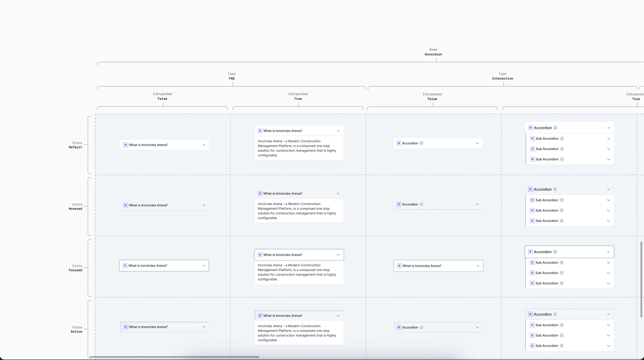644x360 pixels.
Task: Click the vertical scrollbar on the right edge
Action: click(x=641, y=279)
